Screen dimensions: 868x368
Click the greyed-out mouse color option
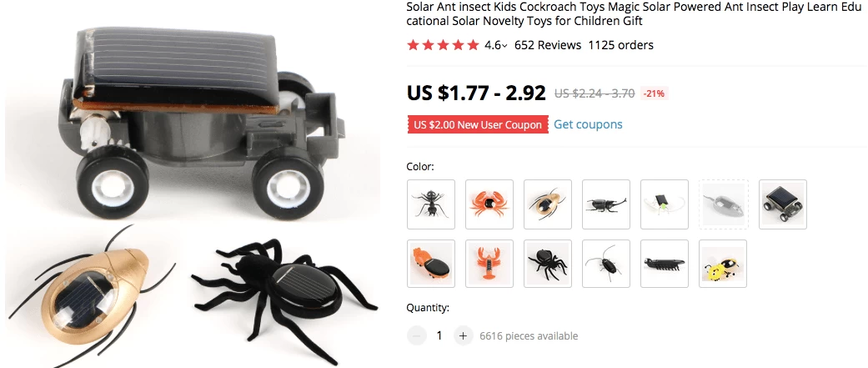[x=724, y=204]
